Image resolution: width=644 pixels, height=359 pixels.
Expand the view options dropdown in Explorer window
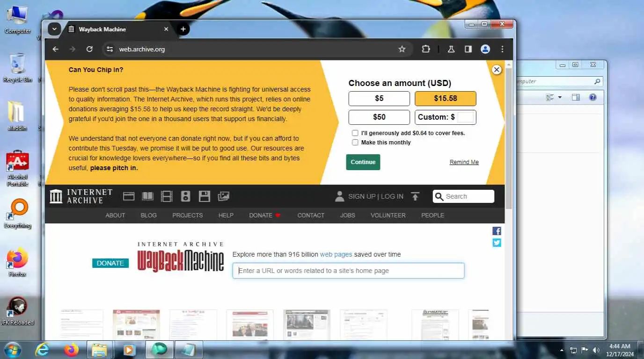(560, 98)
